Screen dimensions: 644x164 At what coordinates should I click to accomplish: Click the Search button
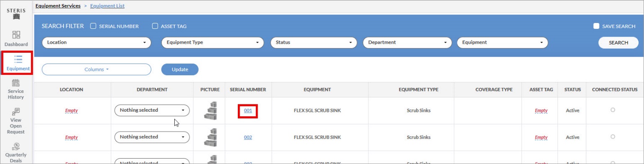pyautogui.click(x=618, y=42)
